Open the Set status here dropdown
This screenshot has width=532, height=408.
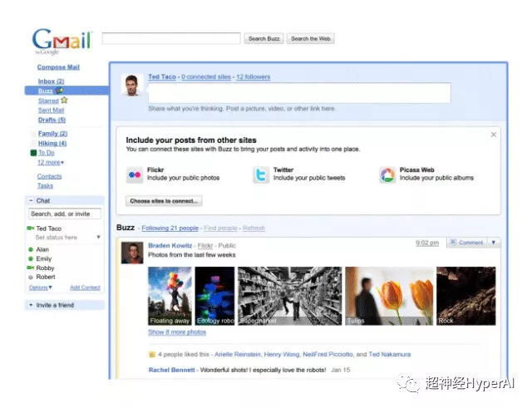click(98, 237)
